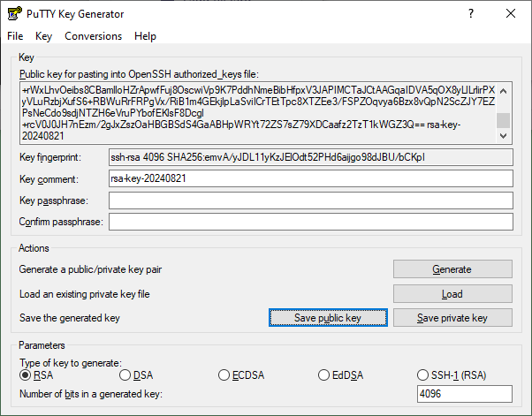
Task: Click the Key fingerprint field
Action: coord(311,157)
